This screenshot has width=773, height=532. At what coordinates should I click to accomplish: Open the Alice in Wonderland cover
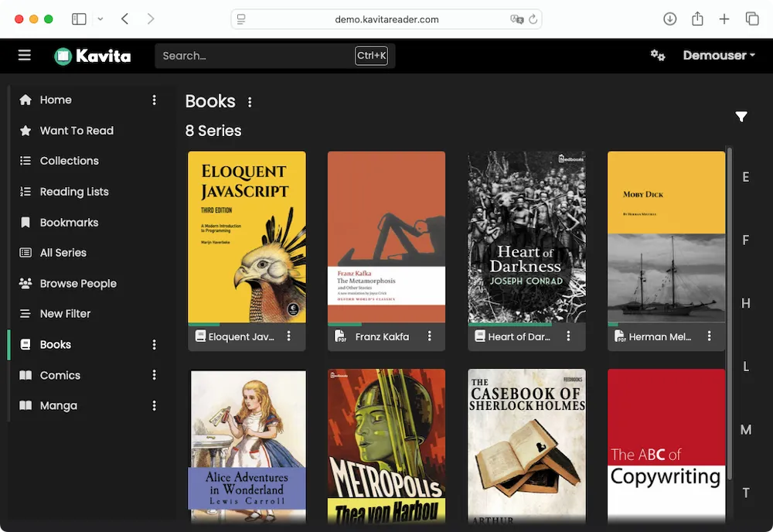pyautogui.click(x=247, y=446)
